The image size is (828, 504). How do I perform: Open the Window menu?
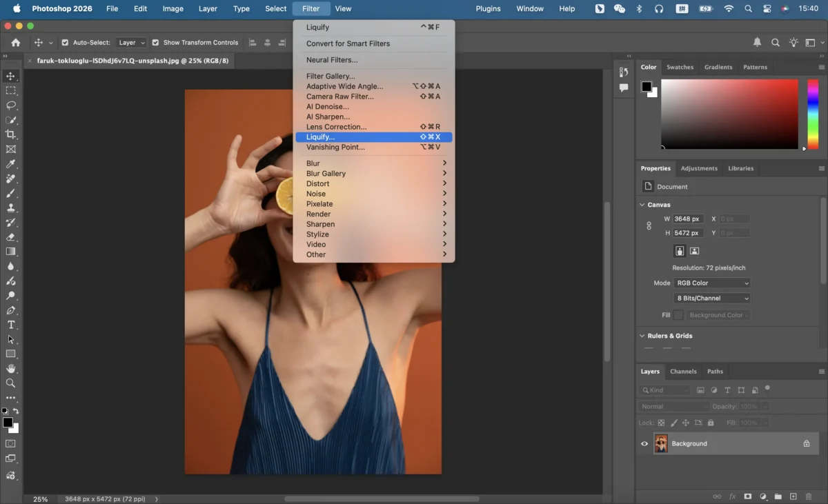[529, 8]
